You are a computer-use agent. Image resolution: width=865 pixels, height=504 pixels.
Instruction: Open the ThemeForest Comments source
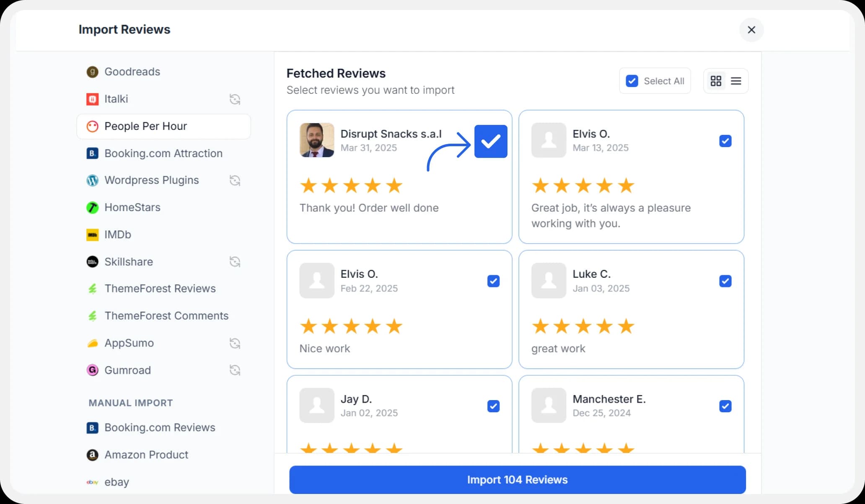click(x=166, y=315)
